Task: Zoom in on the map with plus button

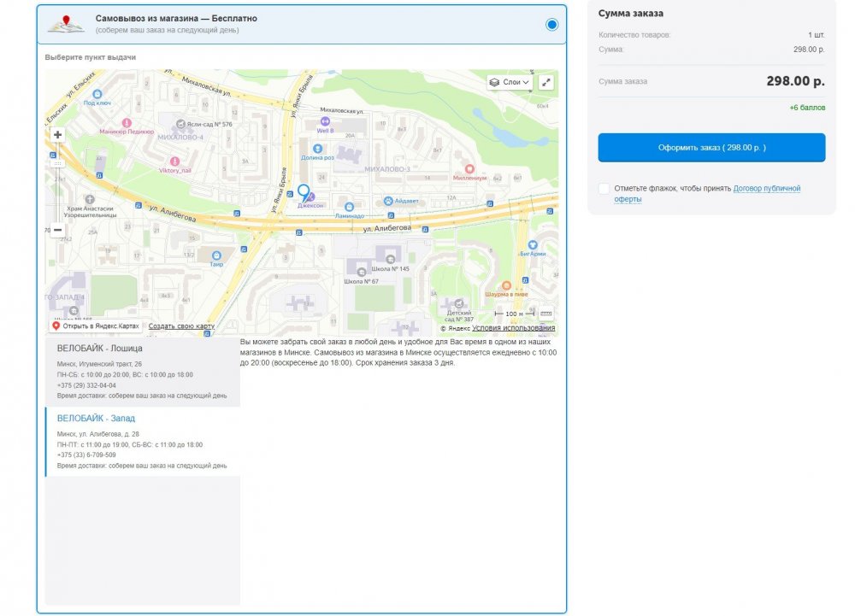Action: [x=57, y=135]
